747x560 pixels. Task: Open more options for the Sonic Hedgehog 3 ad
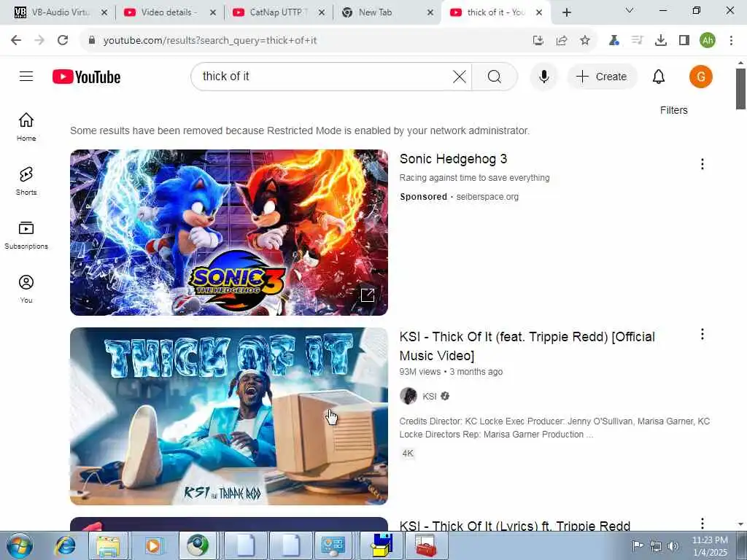tap(703, 164)
